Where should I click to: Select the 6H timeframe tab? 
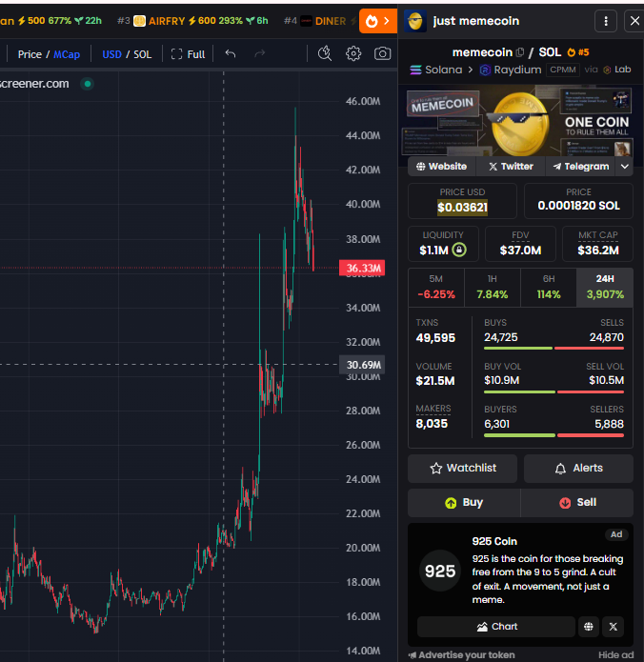pyautogui.click(x=548, y=287)
